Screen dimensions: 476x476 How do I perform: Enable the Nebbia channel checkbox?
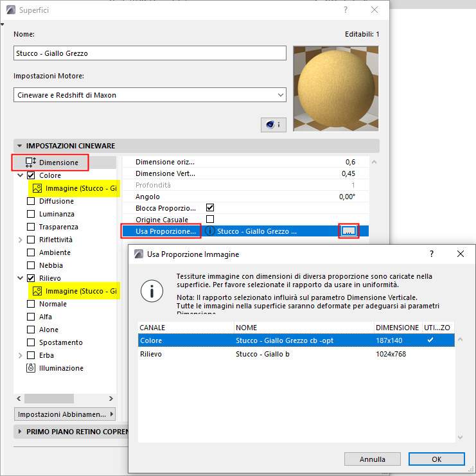(x=31, y=265)
